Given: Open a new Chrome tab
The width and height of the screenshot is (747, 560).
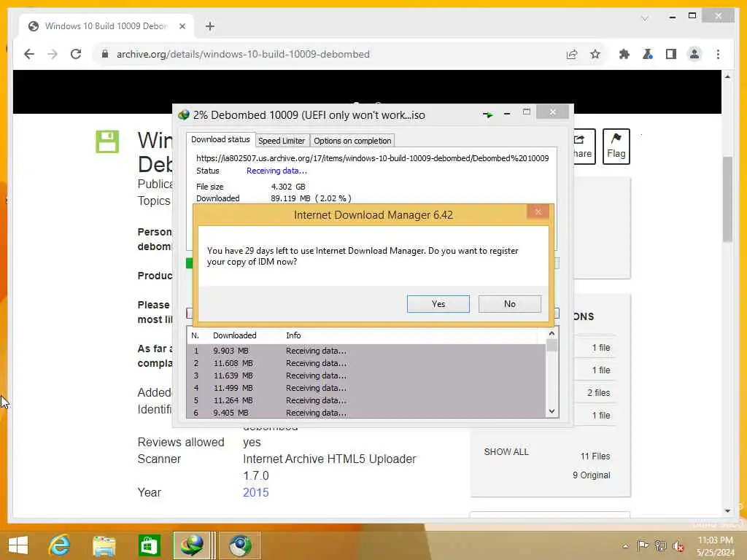Looking at the screenshot, I should click(x=209, y=26).
